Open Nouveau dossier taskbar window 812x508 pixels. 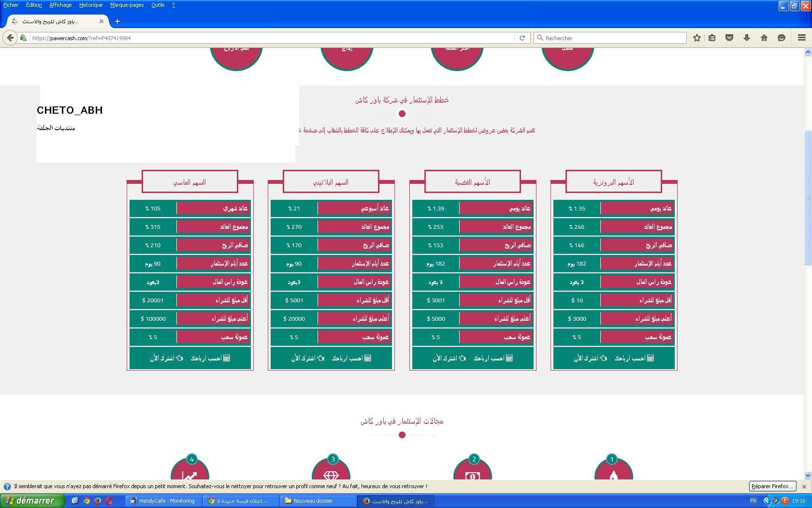(x=318, y=501)
